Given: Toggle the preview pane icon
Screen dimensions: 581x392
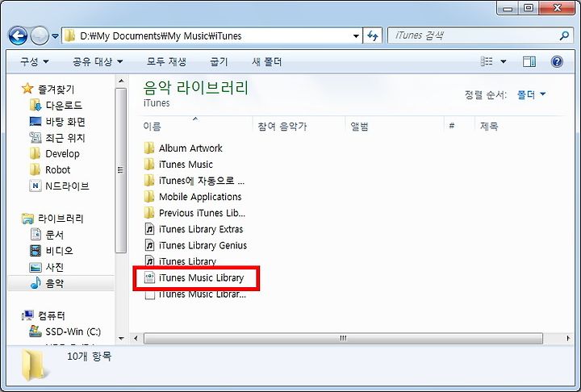Looking at the screenshot, I should pyautogui.click(x=529, y=61).
